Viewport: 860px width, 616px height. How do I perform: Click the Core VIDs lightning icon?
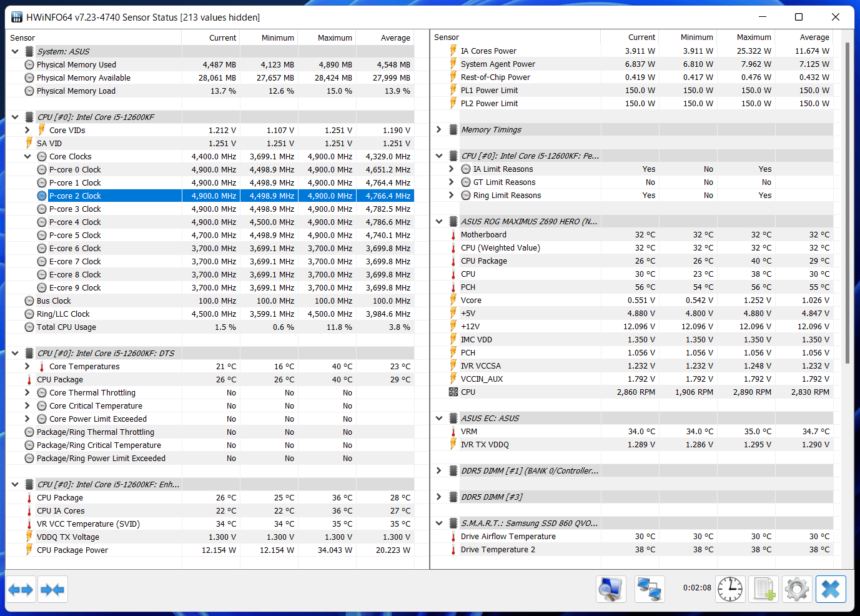42,130
